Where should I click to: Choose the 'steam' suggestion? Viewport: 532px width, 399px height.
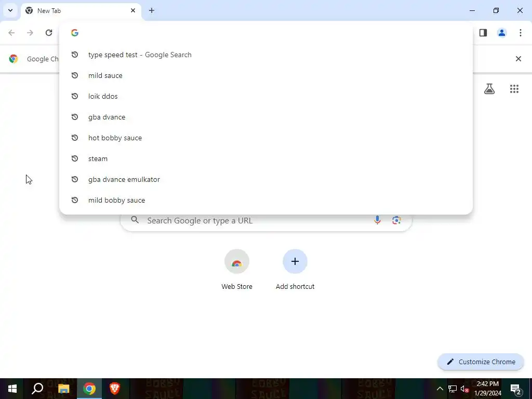point(266,158)
